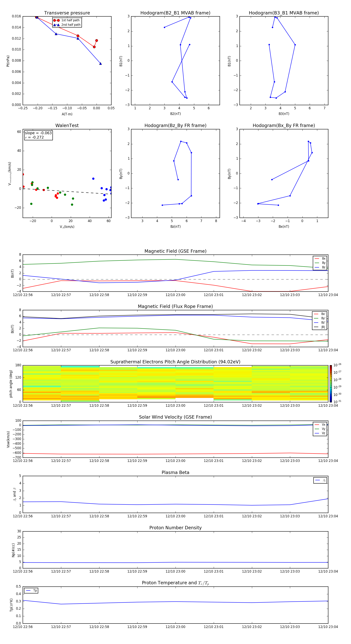Click the 'WalenTest' plot title

click(x=67, y=125)
